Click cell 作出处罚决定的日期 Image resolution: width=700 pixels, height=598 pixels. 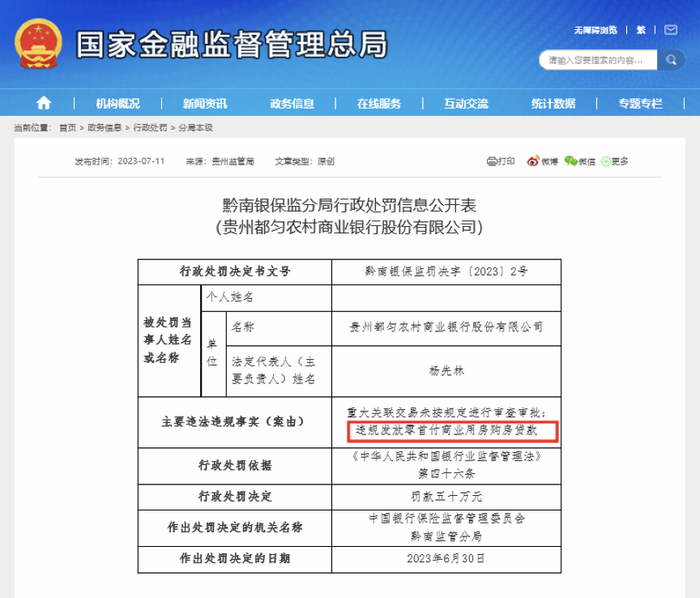(x=235, y=559)
